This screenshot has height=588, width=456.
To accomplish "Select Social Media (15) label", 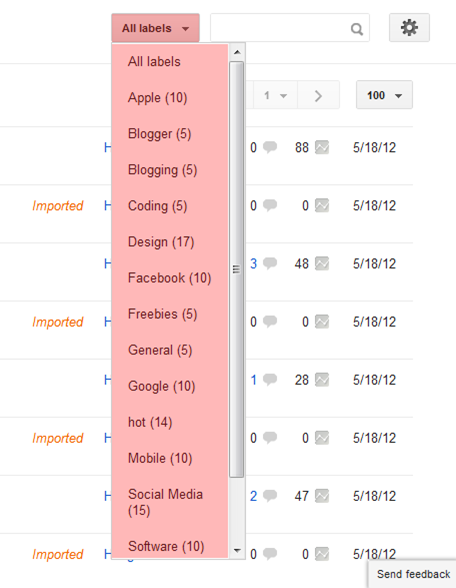I will 165,502.
